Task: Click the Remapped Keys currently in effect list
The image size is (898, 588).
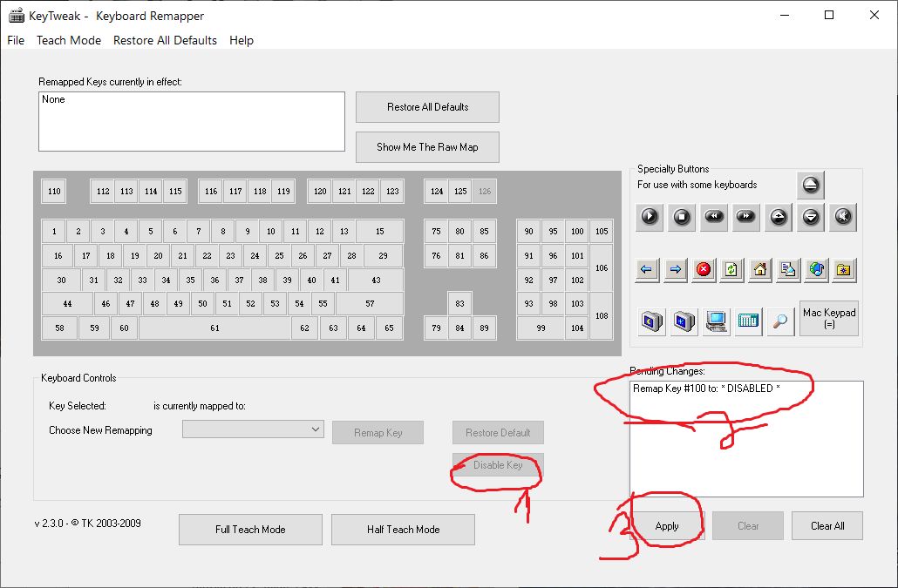Action: click(x=192, y=122)
